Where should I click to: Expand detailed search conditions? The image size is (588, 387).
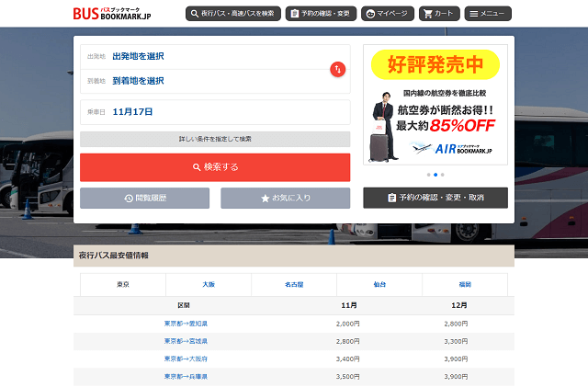tap(215, 139)
